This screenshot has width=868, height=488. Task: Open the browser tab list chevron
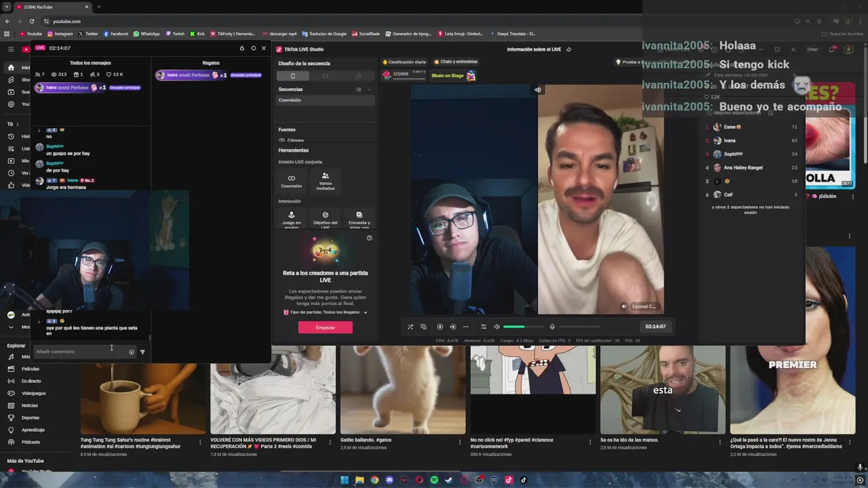click(x=7, y=7)
